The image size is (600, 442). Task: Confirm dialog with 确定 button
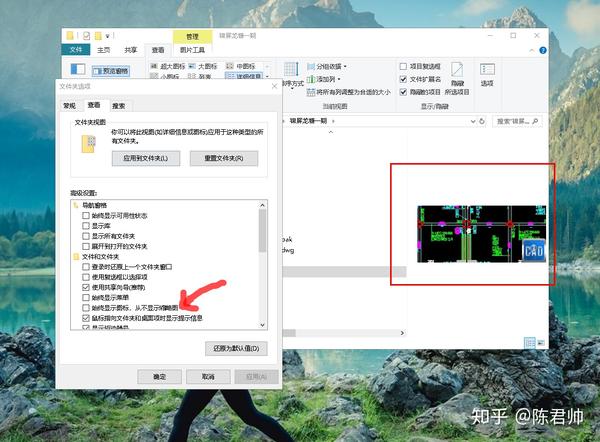click(x=159, y=377)
